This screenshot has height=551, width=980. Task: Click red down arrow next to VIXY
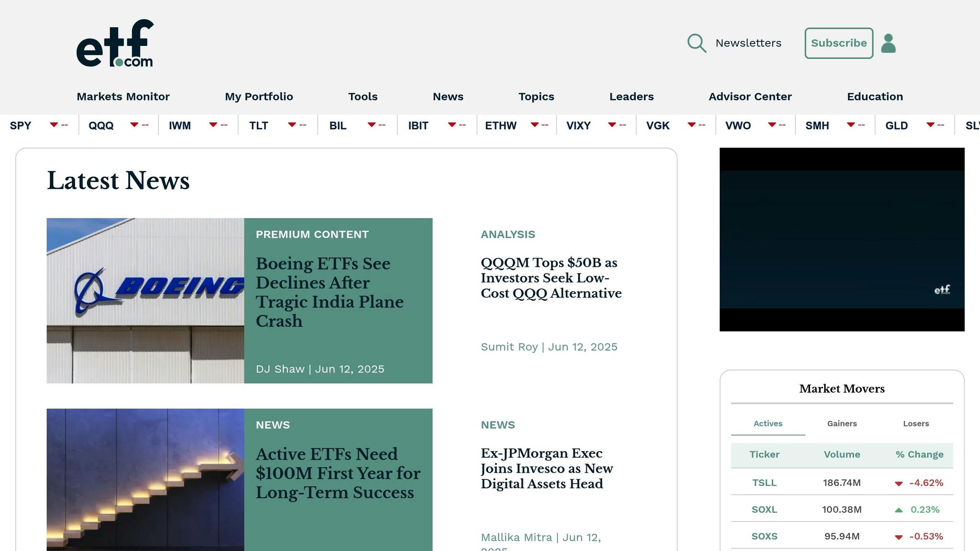coord(612,125)
